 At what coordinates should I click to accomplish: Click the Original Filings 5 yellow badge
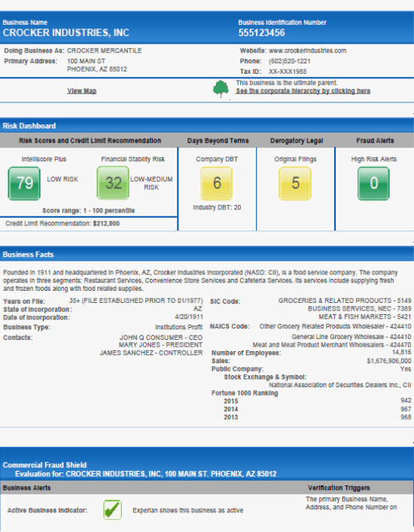(x=295, y=184)
